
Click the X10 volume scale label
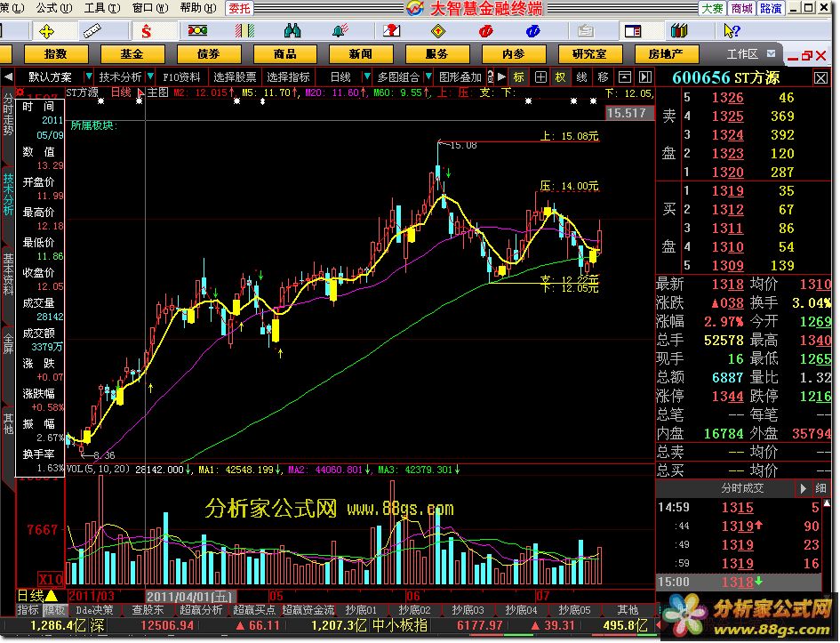click(x=51, y=579)
